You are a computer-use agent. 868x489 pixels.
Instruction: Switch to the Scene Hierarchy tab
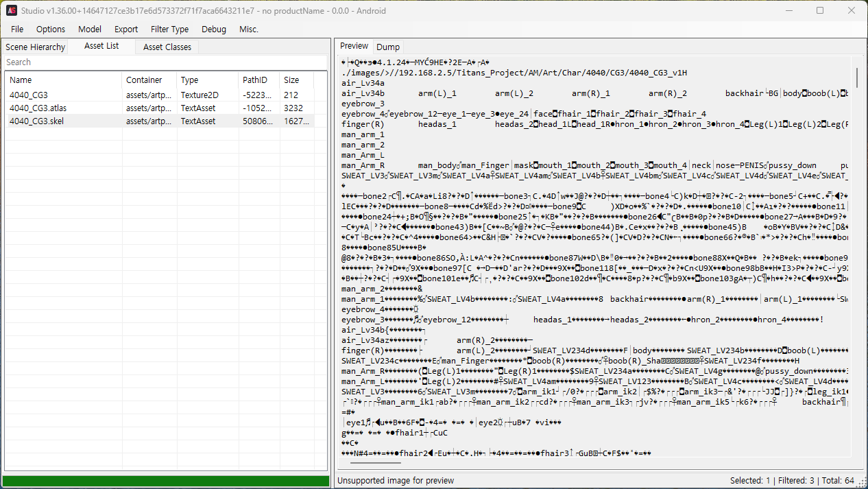36,47
